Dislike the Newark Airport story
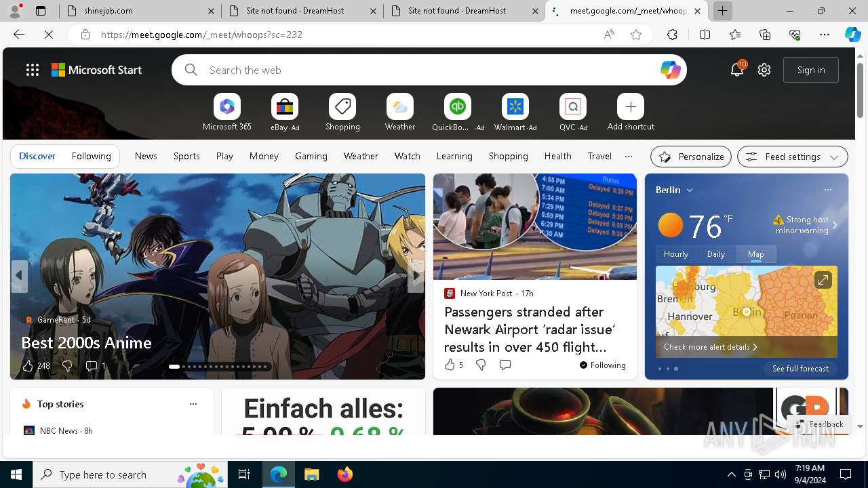The width and height of the screenshot is (868, 488). pyautogui.click(x=481, y=365)
